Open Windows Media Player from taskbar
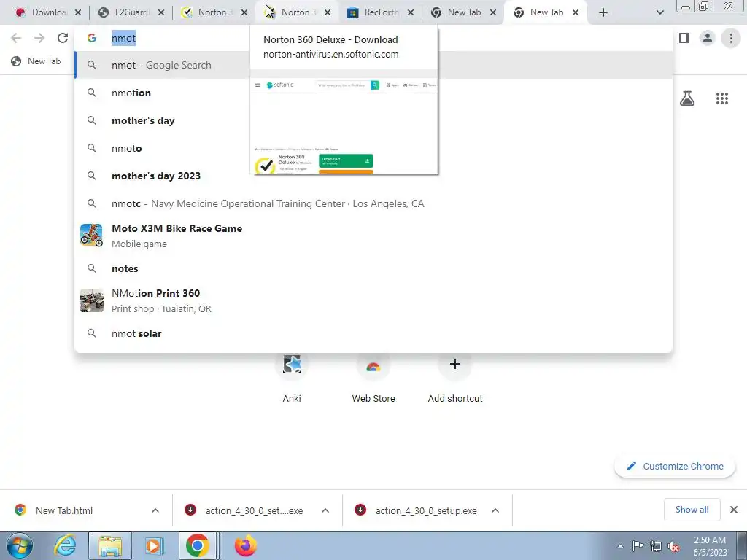This screenshot has width=747, height=560. (x=153, y=545)
